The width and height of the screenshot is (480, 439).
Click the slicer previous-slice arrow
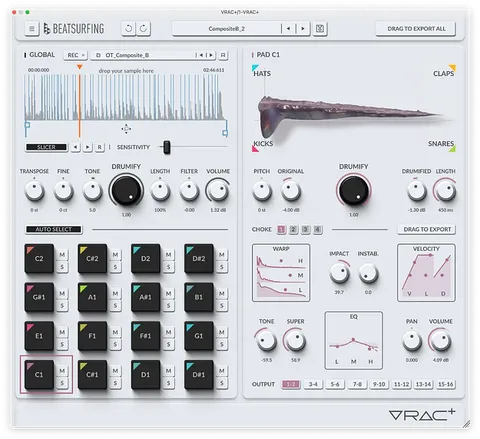(x=76, y=147)
